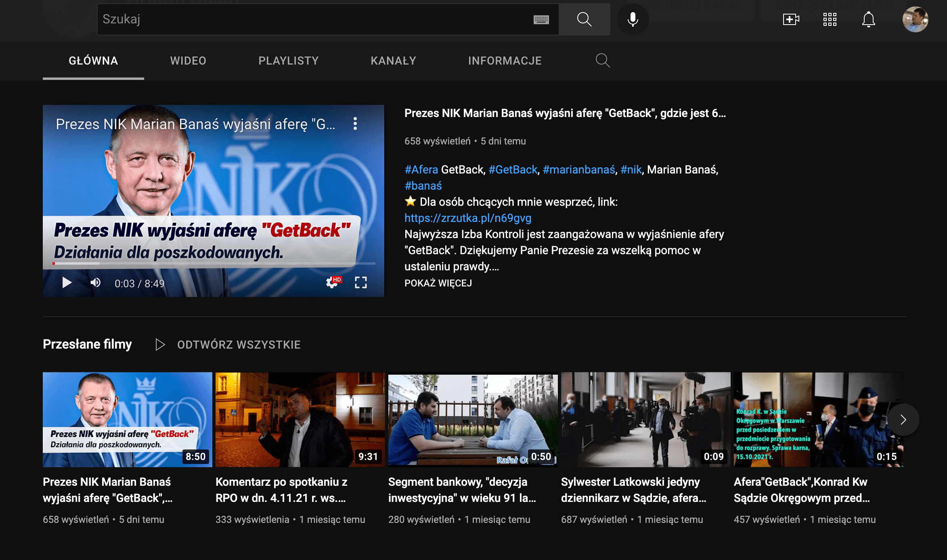The width and height of the screenshot is (947, 560).
Task: Play the featured video
Action: tap(67, 283)
